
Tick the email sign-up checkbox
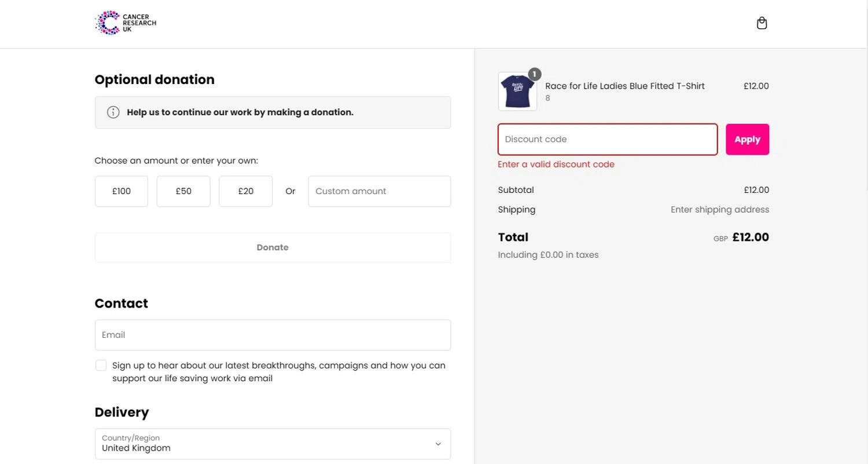pos(101,366)
